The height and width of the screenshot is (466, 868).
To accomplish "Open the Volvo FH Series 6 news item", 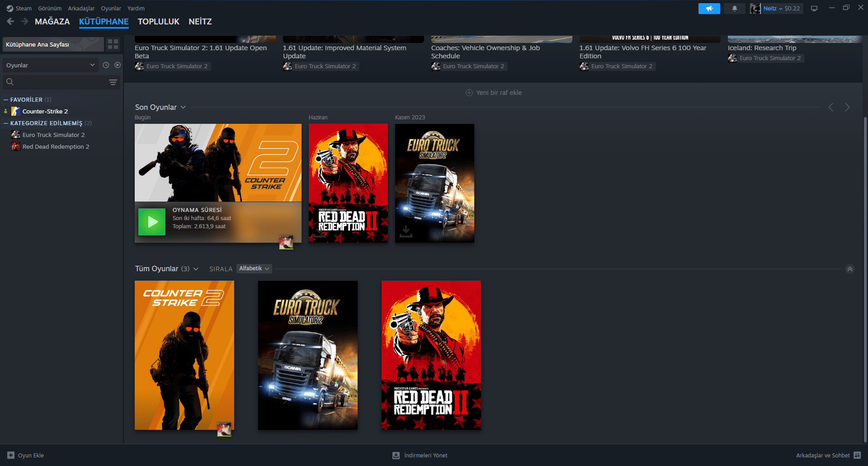I will [643, 52].
